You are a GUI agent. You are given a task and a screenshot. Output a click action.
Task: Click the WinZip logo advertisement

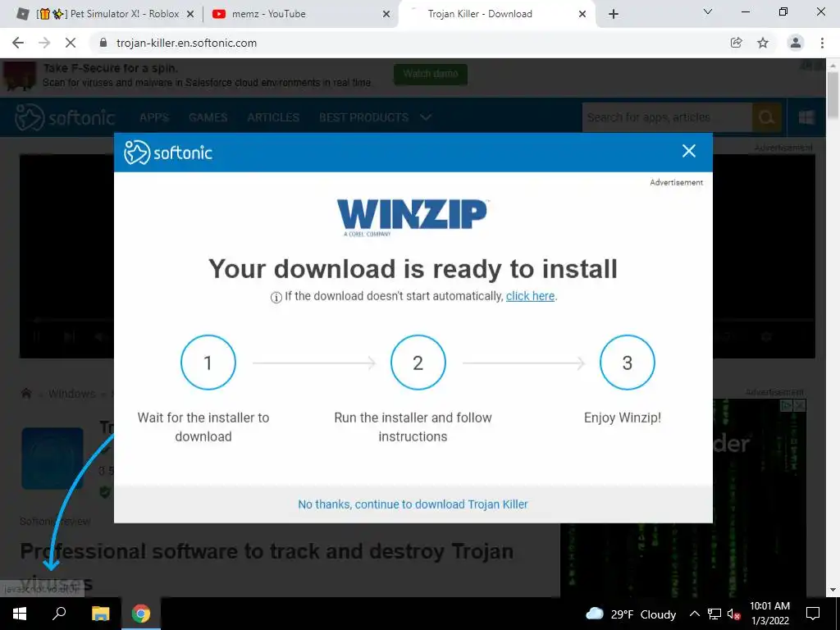pos(413,217)
